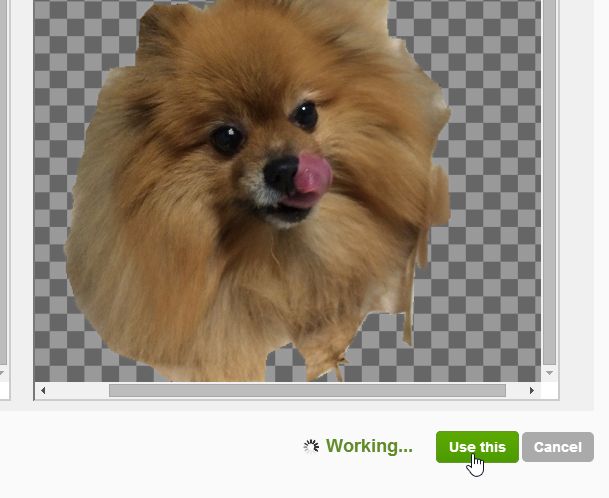Click the gray Cancel button

(x=558, y=447)
